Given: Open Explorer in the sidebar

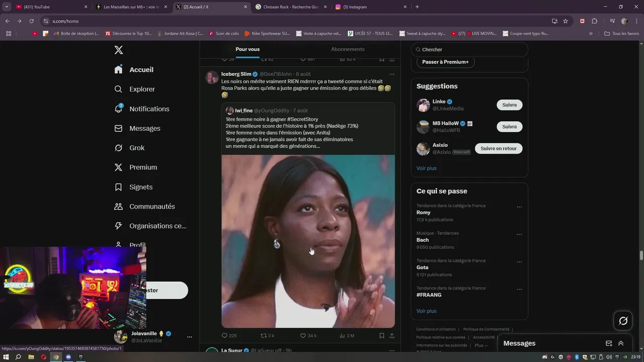Looking at the screenshot, I should pos(134,89).
